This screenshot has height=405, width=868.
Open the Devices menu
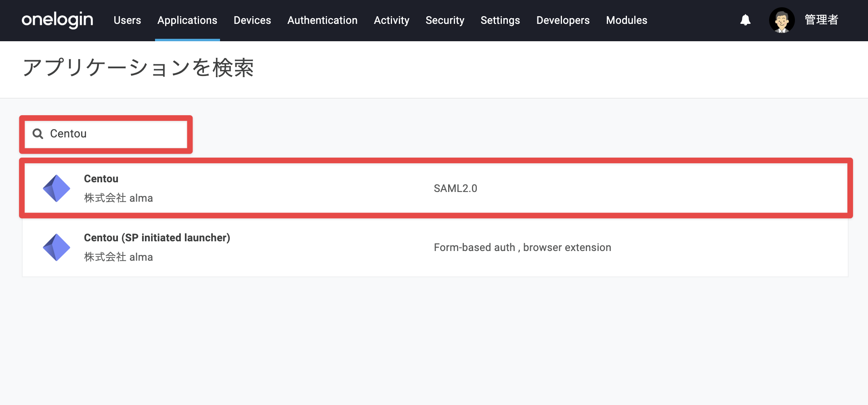point(252,20)
